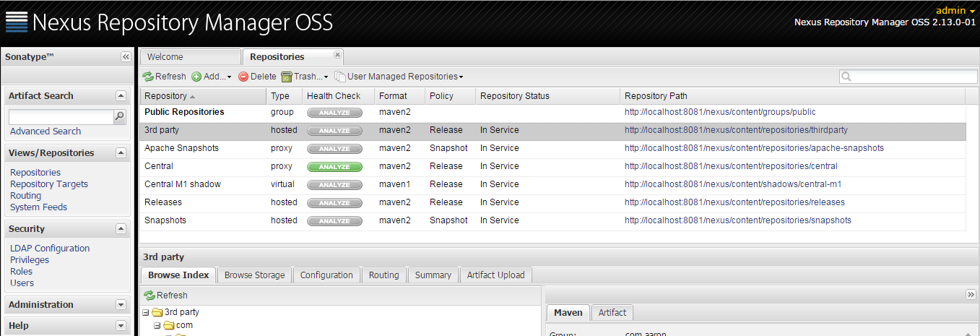
Task: Open the Routing tab
Action: (x=383, y=275)
